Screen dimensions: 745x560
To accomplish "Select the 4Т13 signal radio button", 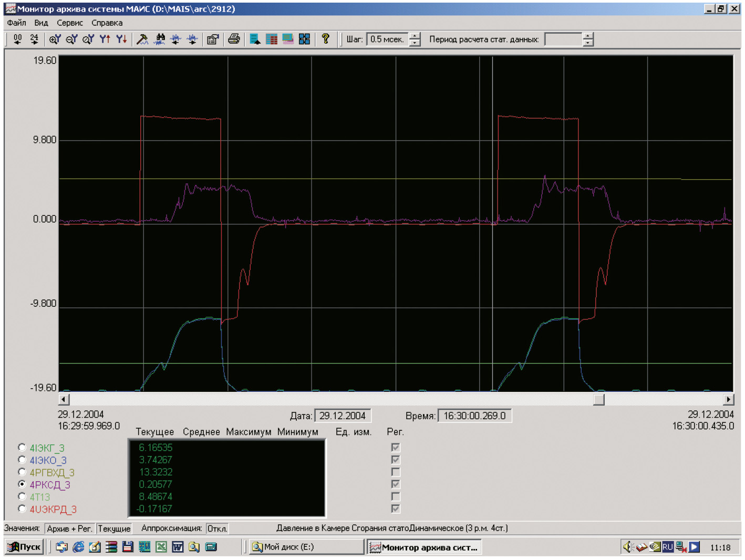I will [22, 496].
